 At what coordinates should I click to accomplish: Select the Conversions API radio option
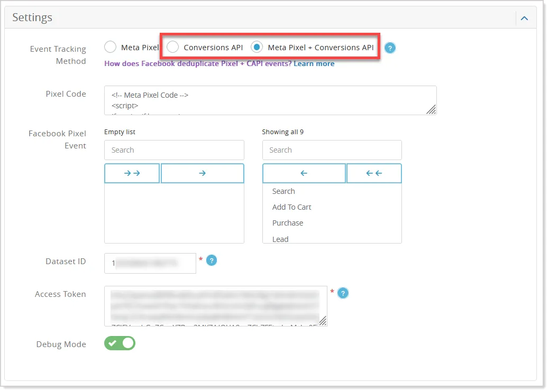[x=172, y=47]
